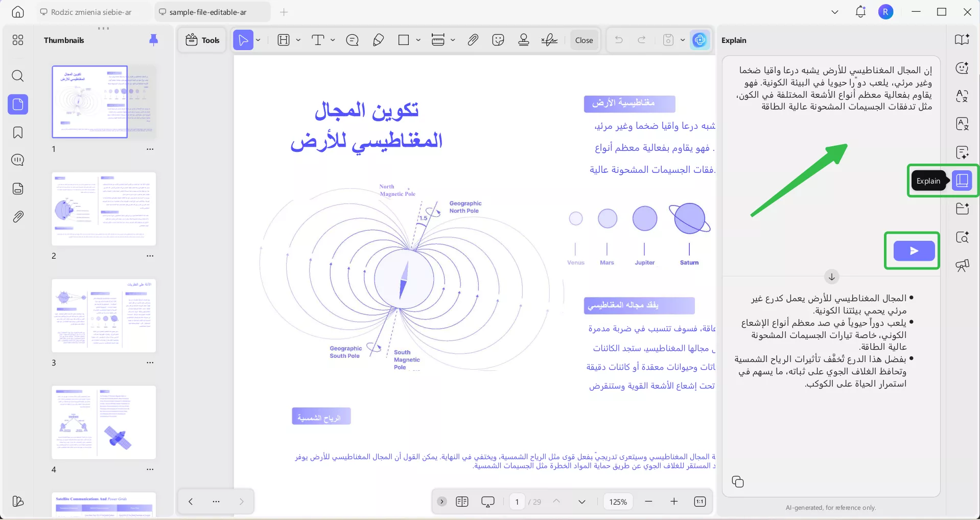This screenshot has width=980, height=520.
Task: Pin the Thumbnails panel
Action: [x=153, y=39]
